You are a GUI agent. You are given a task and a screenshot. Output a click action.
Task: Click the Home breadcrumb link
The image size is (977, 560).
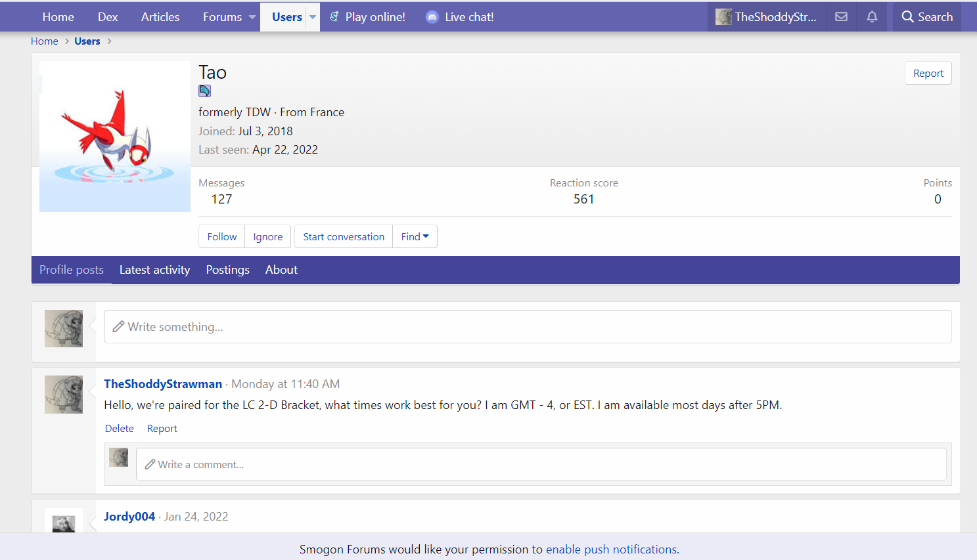45,41
